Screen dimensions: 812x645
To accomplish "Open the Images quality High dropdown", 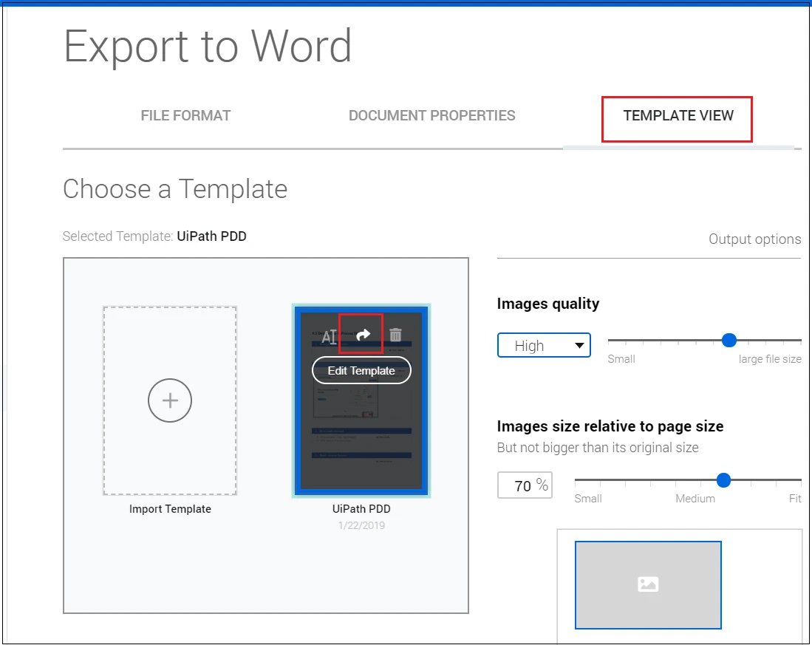I will [x=544, y=345].
